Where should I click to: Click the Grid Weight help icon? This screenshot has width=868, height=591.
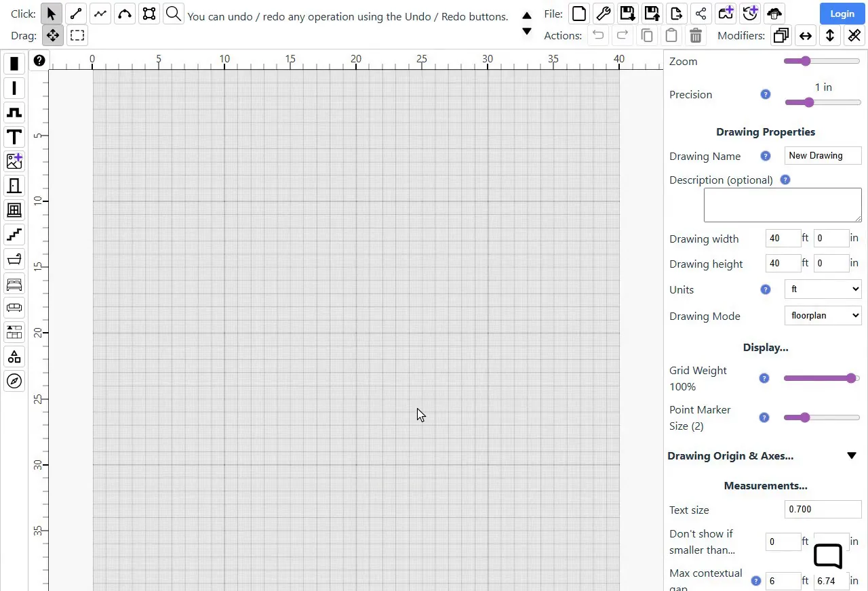coord(764,378)
